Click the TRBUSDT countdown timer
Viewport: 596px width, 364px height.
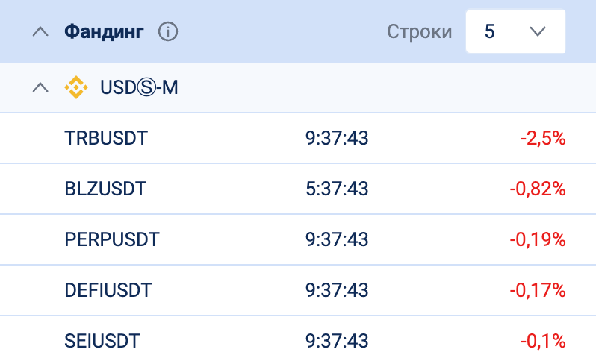[x=337, y=138]
